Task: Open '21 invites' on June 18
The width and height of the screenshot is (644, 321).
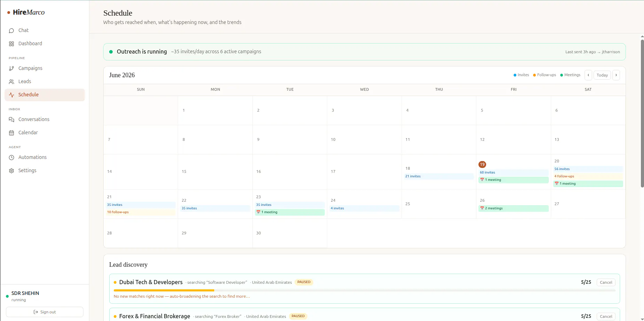Action: coord(439,176)
